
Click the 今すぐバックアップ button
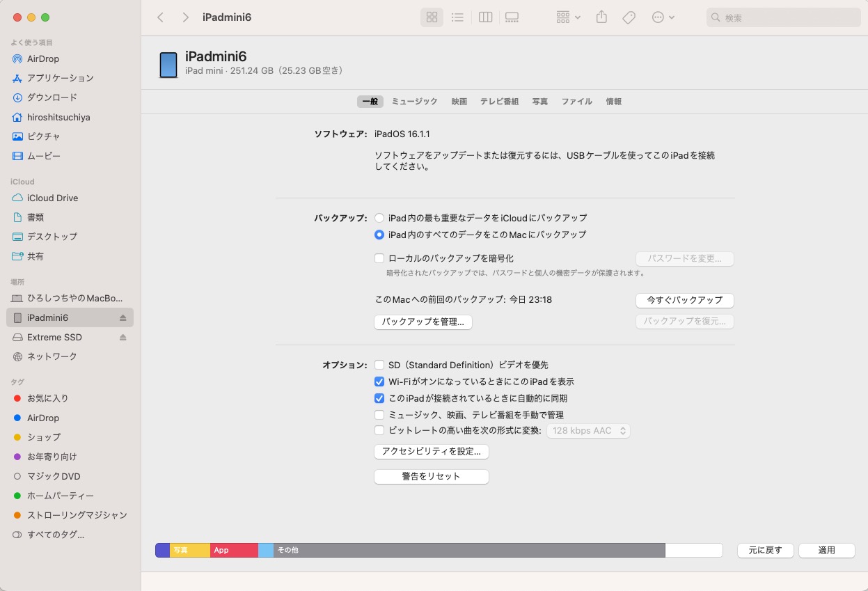(684, 300)
